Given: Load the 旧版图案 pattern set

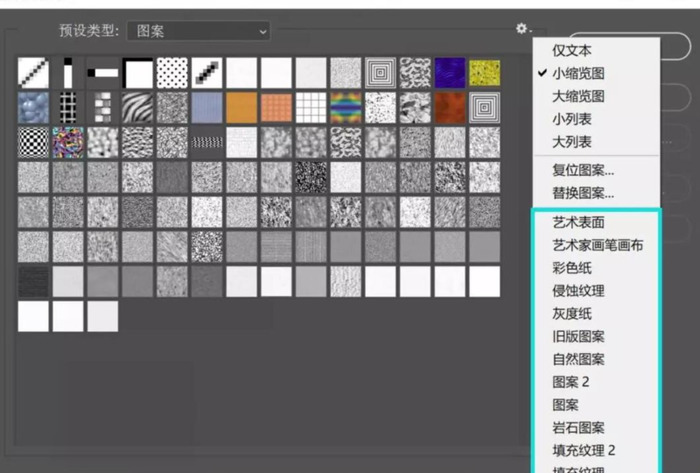Looking at the screenshot, I should coord(578,336).
